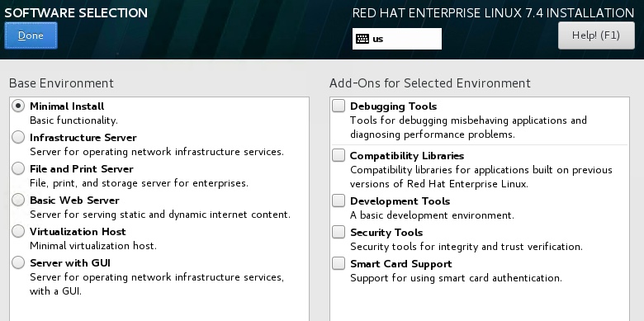Open Help with the Help! (F1) button
The width and height of the screenshot is (644, 321).
(x=596, y=35)
